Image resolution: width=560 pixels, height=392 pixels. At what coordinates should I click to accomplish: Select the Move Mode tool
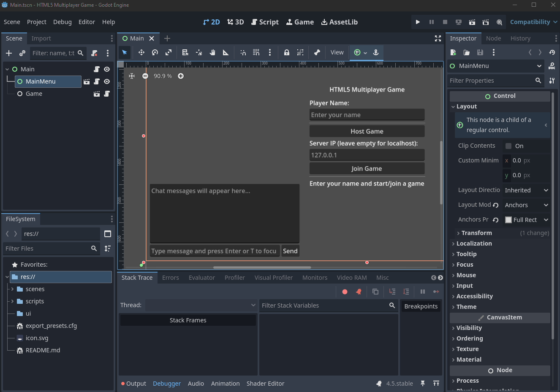[141, 52]
